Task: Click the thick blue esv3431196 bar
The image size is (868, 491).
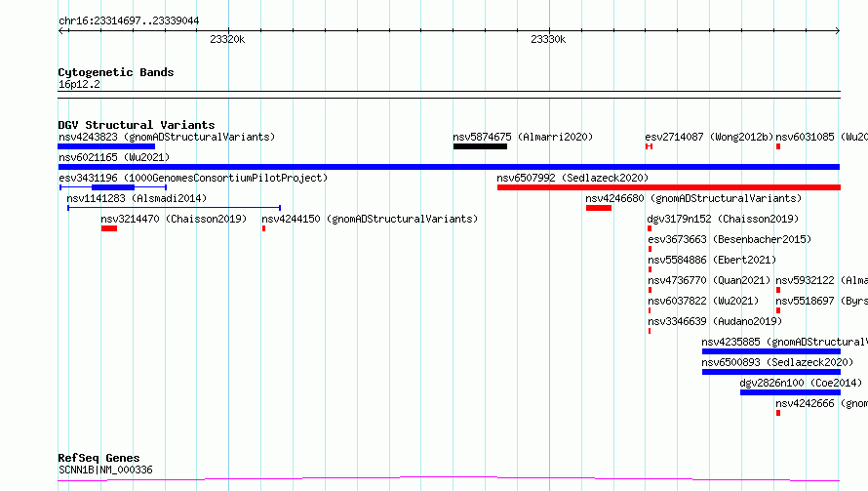Action: (x=113, y=187)
